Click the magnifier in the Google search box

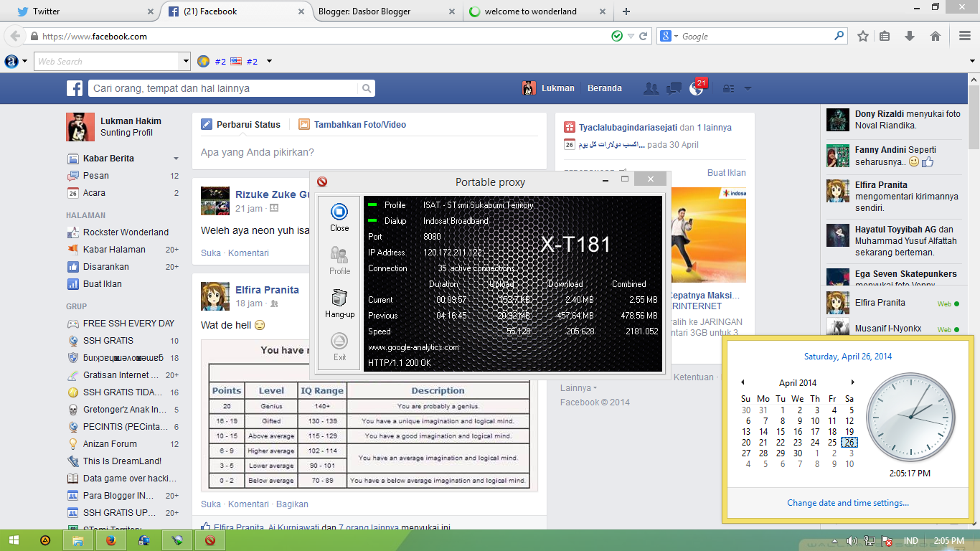click(839, 36)
